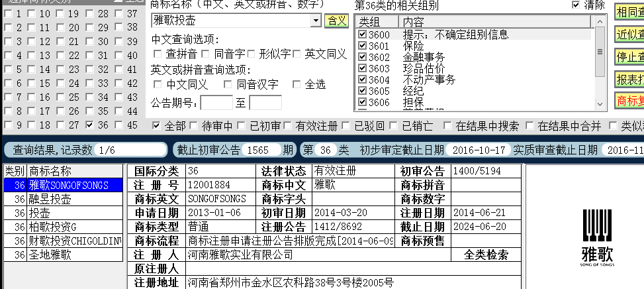The height and width of the screenshot is (289, 644).
Task: Click the 注册地址 address text
Action: tap(291, 283)
